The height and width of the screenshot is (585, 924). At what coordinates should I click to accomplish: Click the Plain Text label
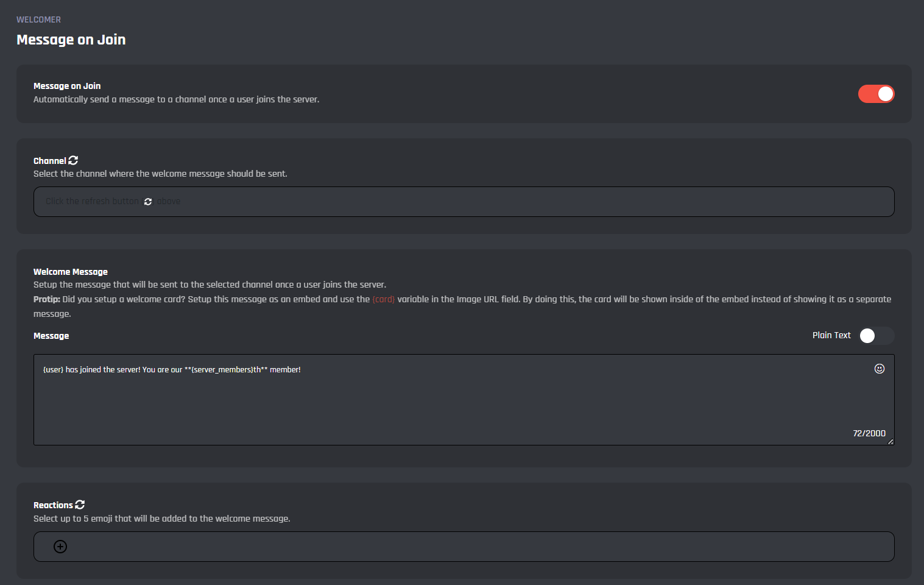(x=831, y=335)
